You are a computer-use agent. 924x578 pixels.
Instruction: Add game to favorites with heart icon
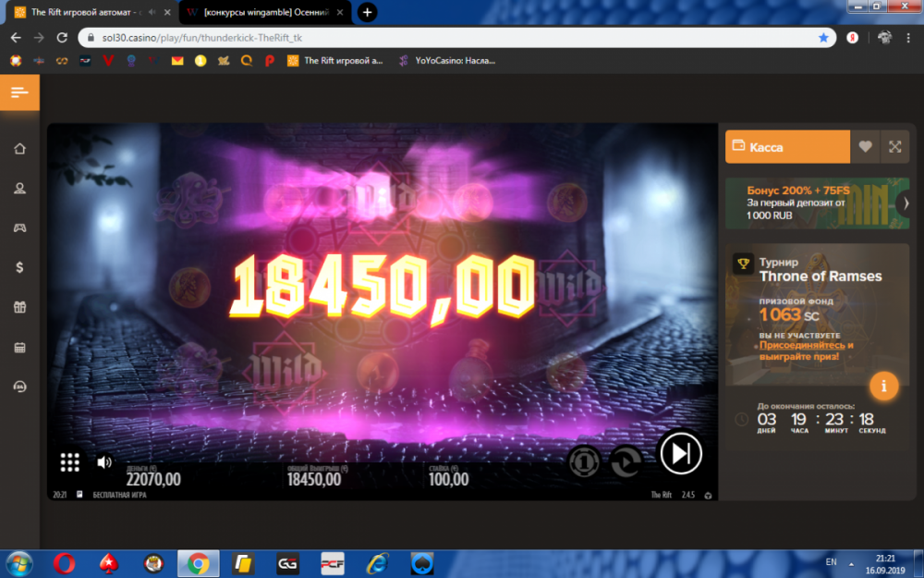coord(865,146)
